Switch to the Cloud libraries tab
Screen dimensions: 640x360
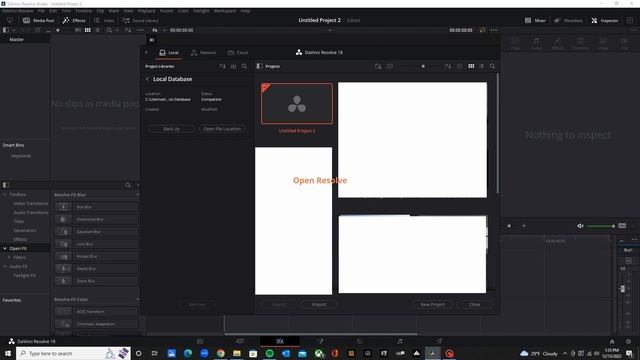238,53
